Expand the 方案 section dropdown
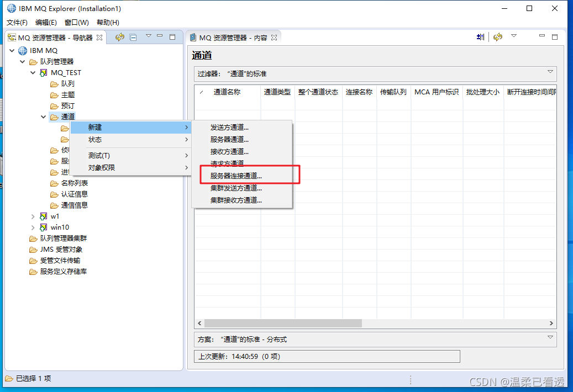The image size is (573, 392). 550,337
